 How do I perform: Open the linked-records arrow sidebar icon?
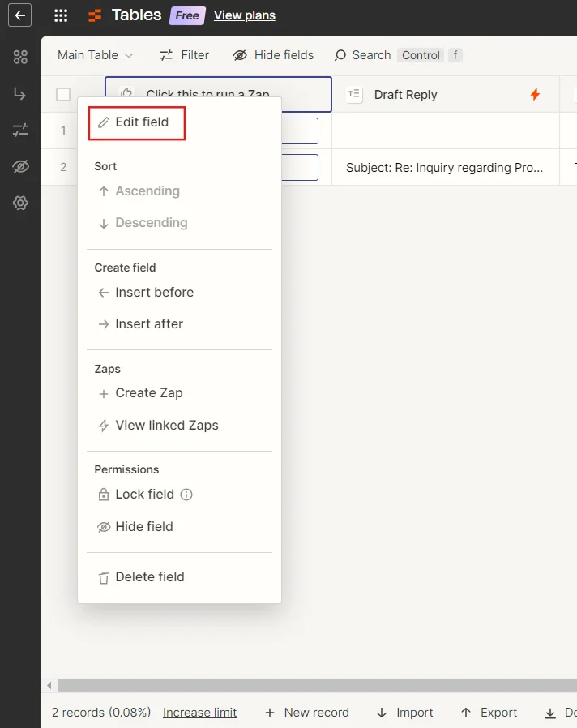tap(20, 94)
